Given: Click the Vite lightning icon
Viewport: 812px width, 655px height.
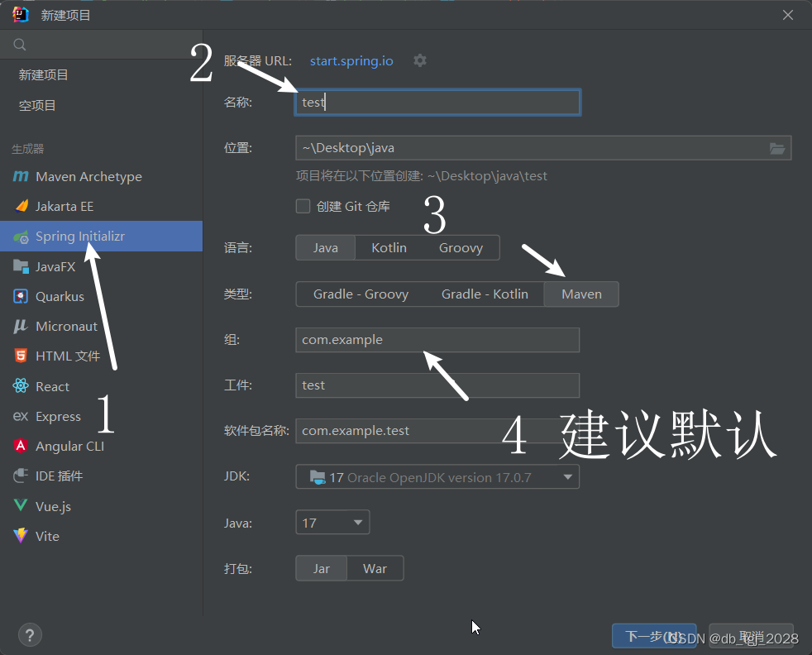Looking at the screenshot, I should pos(21,535).
